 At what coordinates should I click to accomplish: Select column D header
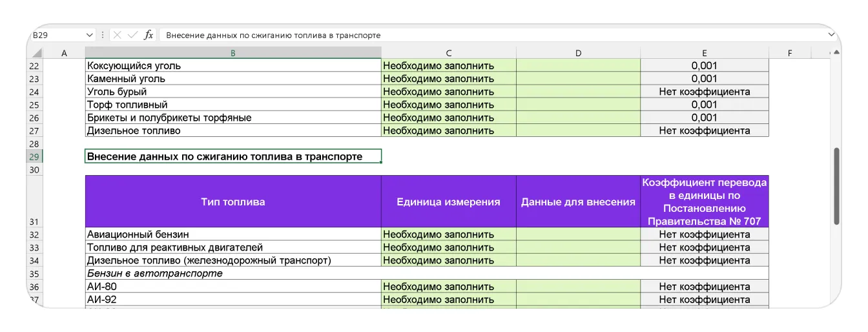[x=579, y=53]
